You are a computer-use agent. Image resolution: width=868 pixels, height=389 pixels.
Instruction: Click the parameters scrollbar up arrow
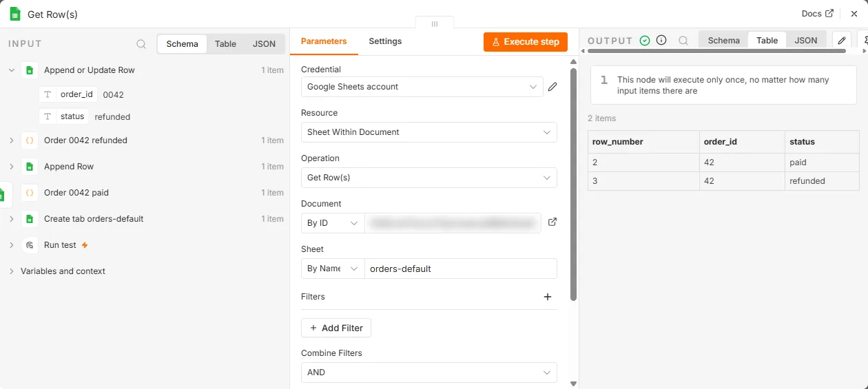[x=573, y=62]
